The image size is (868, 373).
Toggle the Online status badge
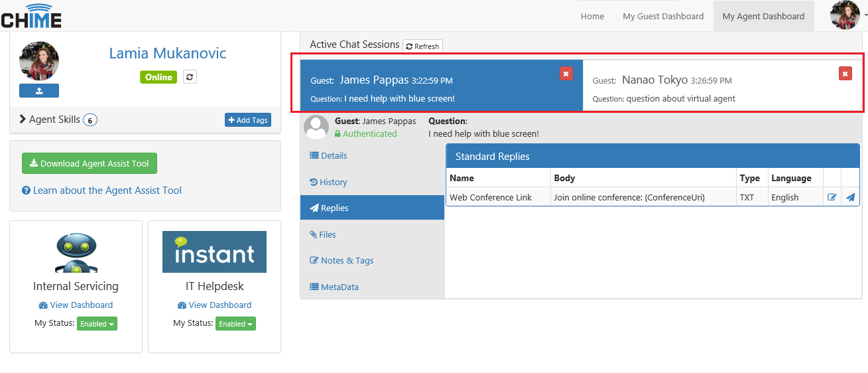tap(158, 77)
